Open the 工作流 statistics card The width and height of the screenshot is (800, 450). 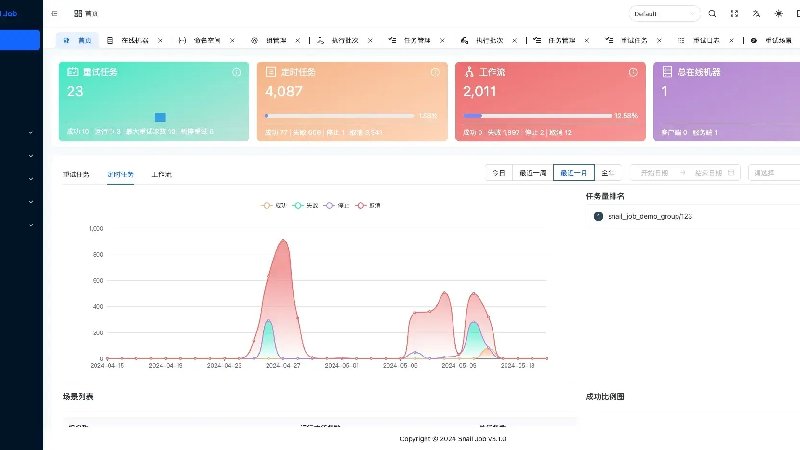[x=550, y=102]
